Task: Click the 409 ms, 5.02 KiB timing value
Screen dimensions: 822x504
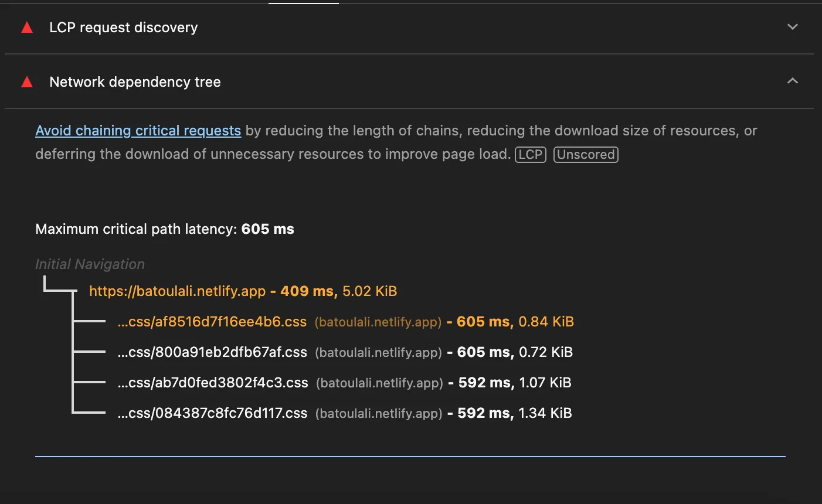Action: point(338,291)
